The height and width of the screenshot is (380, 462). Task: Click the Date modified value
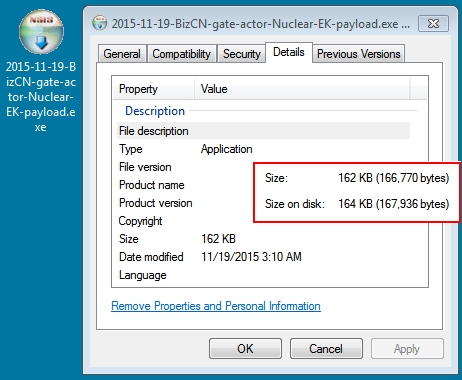click(x=251, y=257)
